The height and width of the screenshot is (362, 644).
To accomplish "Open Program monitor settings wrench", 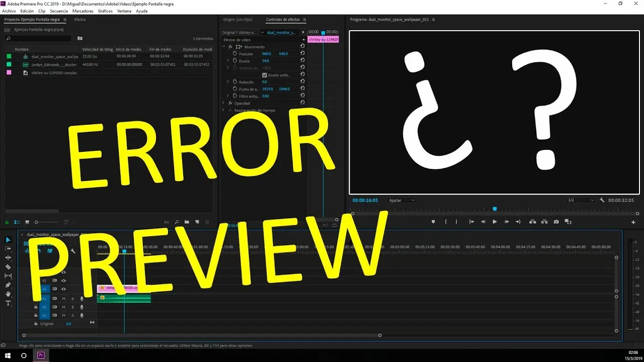I will (602, 200).
